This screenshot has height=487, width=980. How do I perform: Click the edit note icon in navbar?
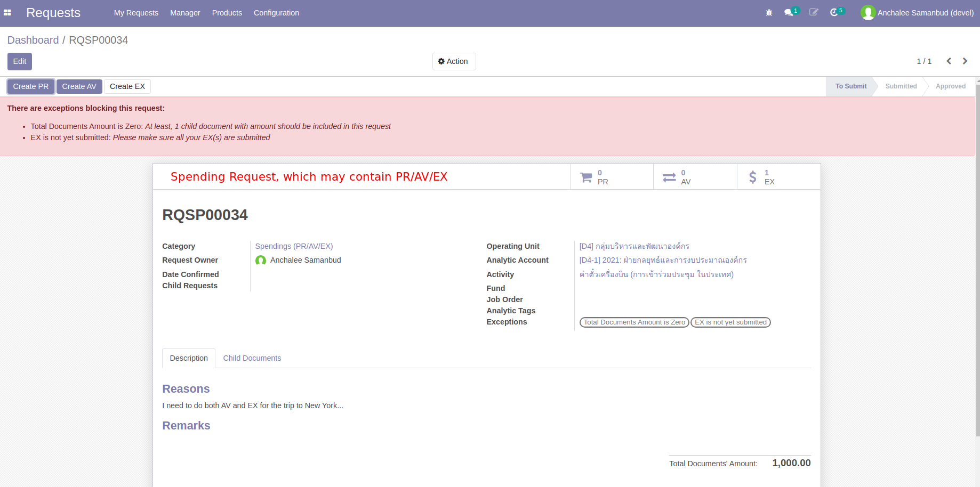click(x=814, y=13)
